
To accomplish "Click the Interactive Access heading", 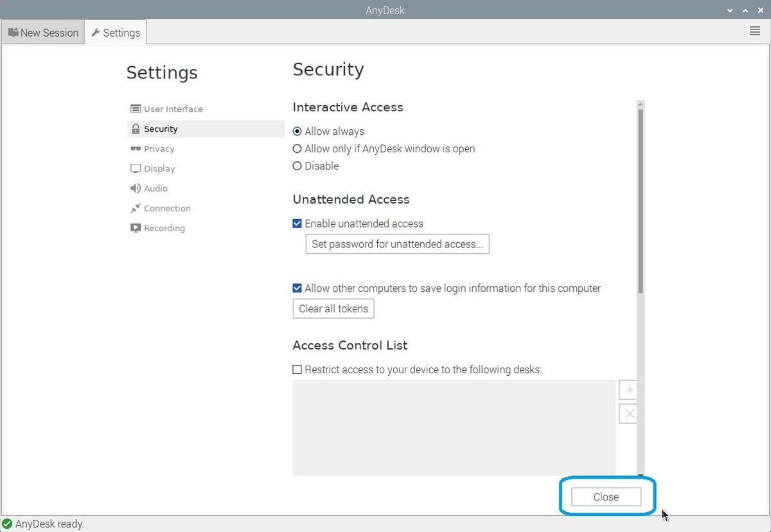I will [x=348, y=107].
